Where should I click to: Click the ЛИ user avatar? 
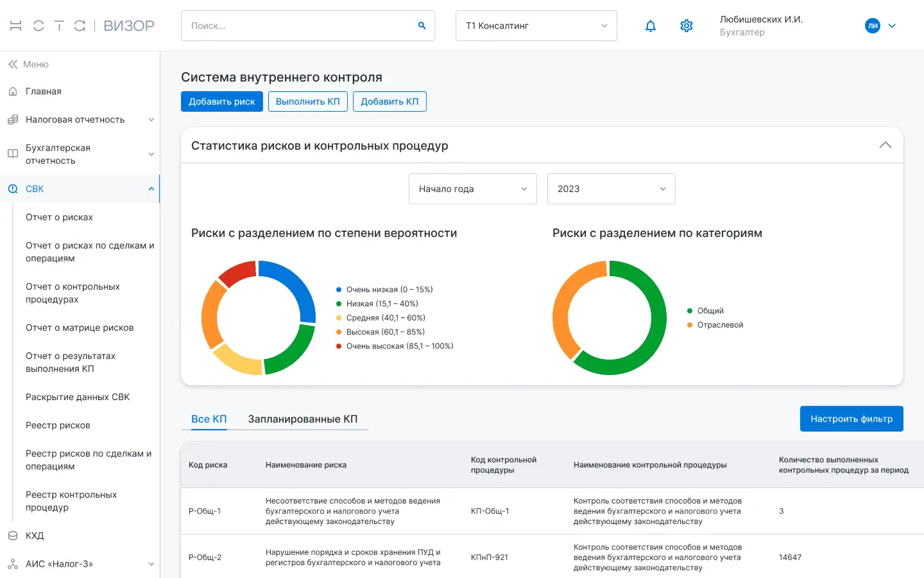click(x=873, y=26)
